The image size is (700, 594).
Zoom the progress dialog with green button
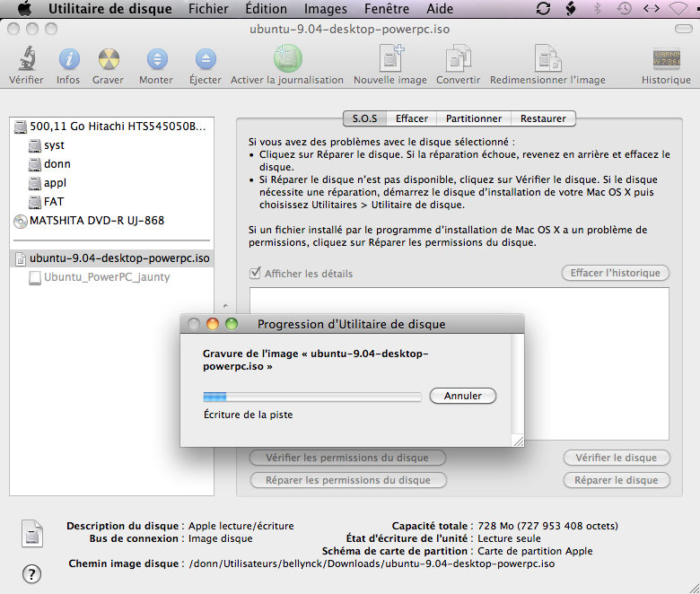(x=232, y=324)
